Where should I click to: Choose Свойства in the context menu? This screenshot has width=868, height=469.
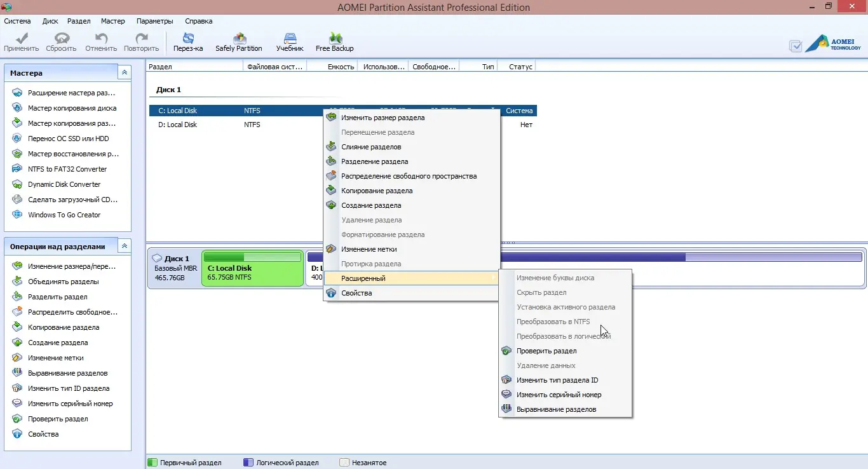[411, 293]
